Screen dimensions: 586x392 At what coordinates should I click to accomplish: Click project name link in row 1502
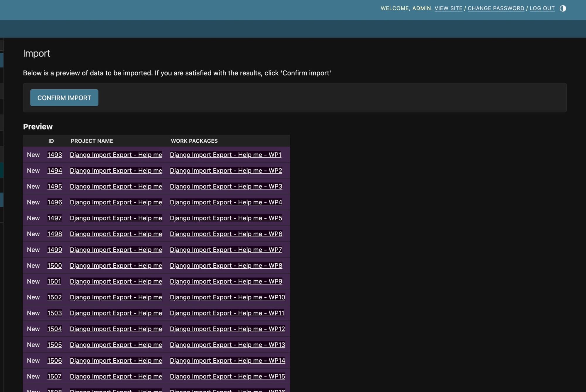click(x=116, y=297)
